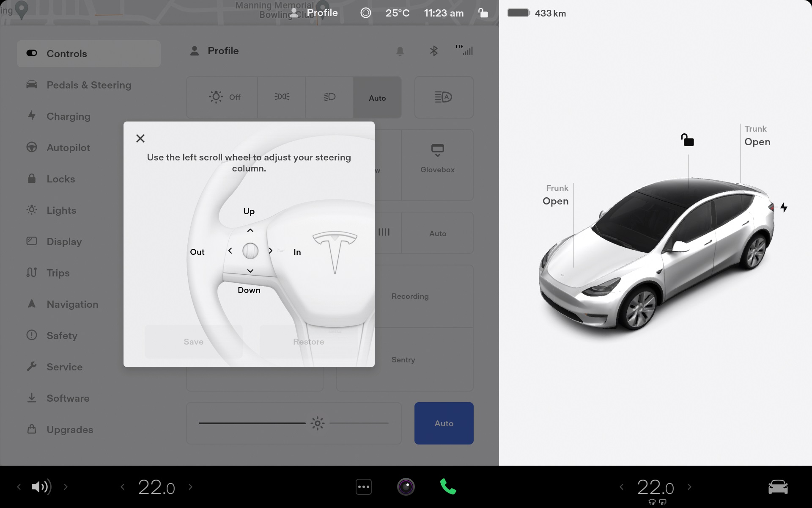The width and height of the screenshot is (812, 508).
Task: Increase driver temperature with right chevron
Action: point(190,487)
